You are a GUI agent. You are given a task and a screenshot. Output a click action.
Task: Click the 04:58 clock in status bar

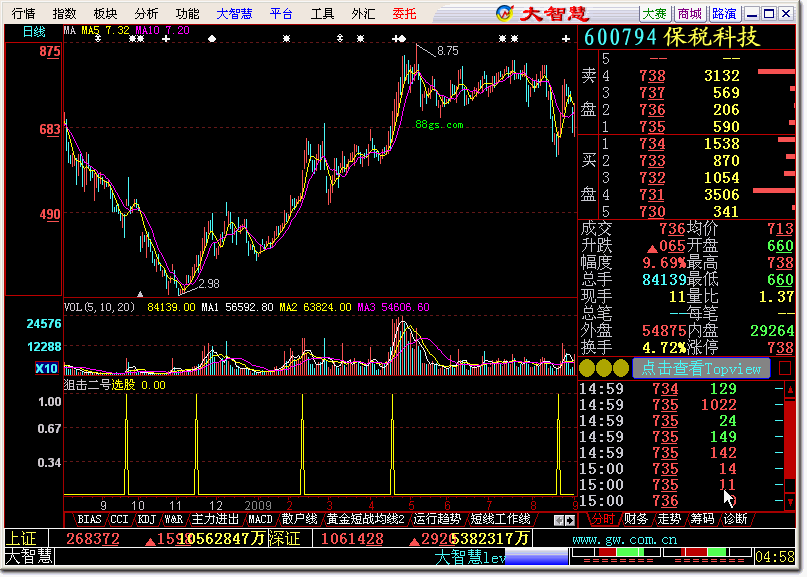tap(775, 556)
